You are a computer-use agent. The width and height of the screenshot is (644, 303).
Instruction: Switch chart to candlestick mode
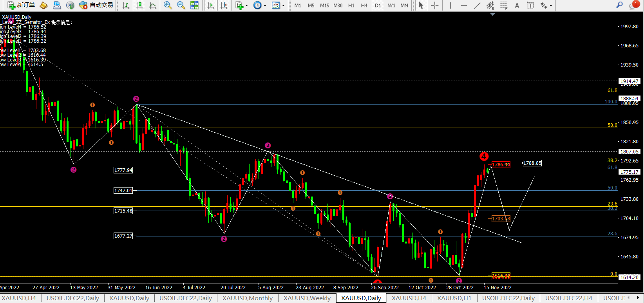click(139, 5)
